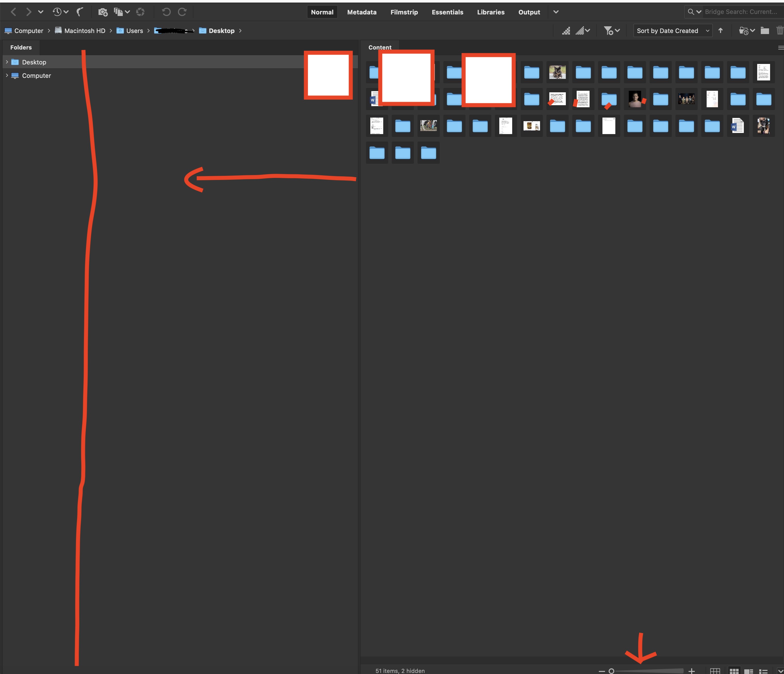The image size is (784, 674).
Task: Click Users in the path bar
Action: click(x=134, y=31)
